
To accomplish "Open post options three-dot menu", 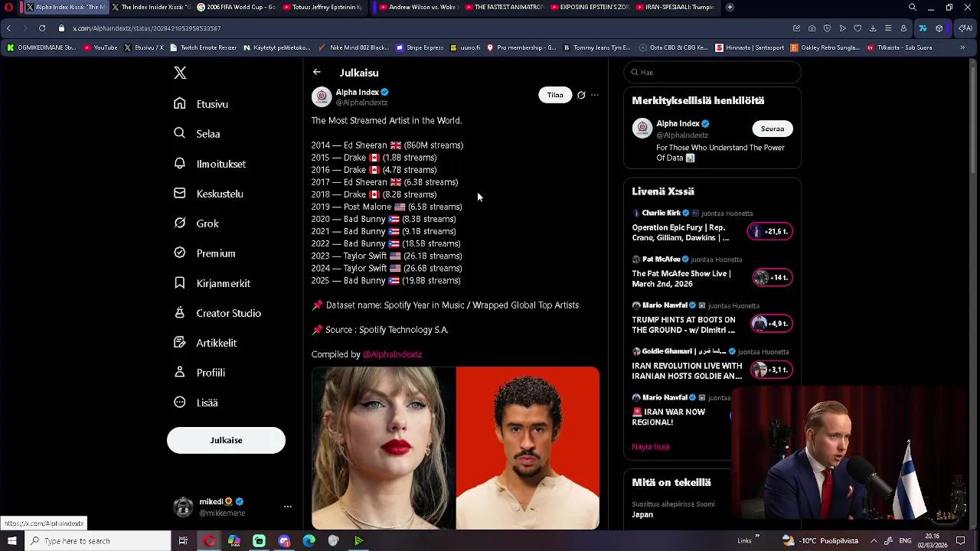I will click(x=595, y=96).
